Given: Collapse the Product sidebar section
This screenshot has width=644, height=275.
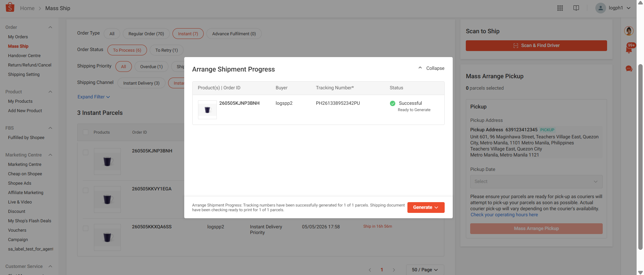Looking at the screenshot, I should pyautogui.click(x=50, y=92).
